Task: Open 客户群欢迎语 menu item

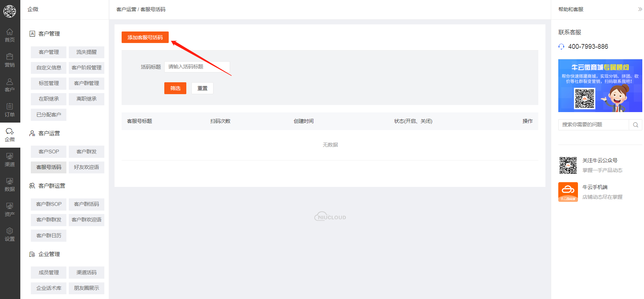Action: pyautogui.click(x=86, y=220)
